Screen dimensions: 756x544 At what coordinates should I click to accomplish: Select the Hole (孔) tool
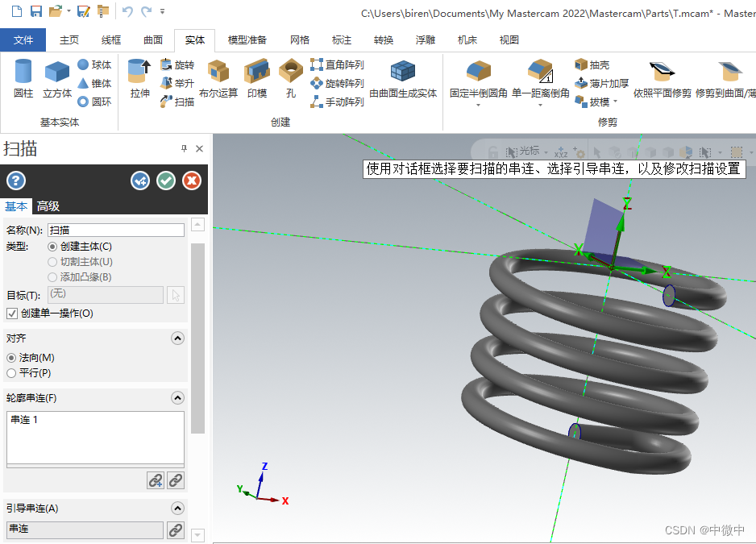coord(291,79)
